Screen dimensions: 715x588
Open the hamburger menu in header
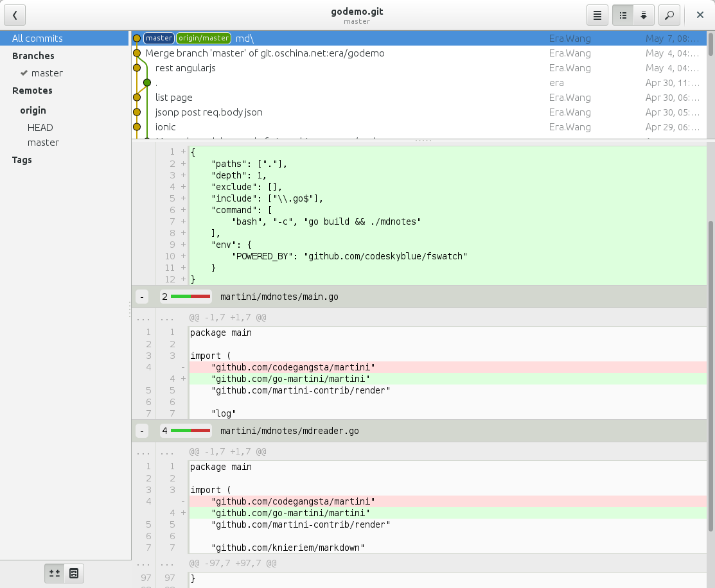[x=597, y=15]
